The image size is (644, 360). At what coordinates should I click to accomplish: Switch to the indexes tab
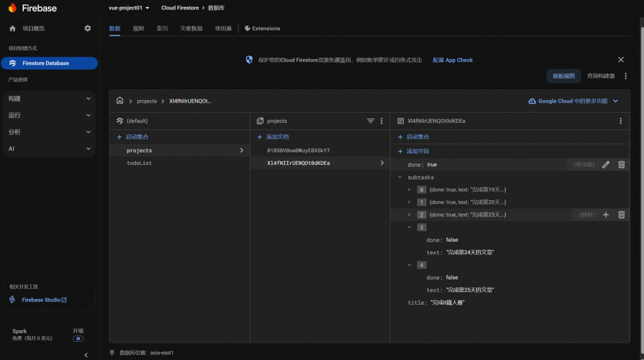point(162,28)
